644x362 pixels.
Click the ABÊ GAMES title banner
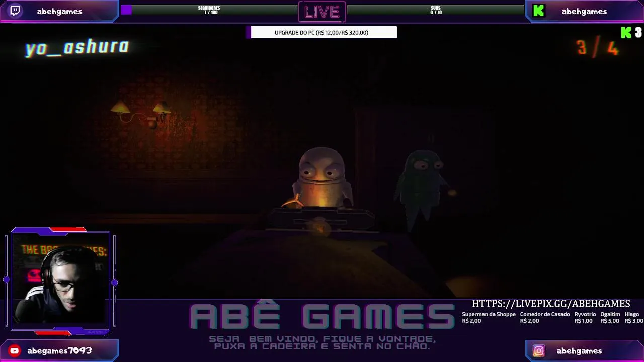coord(322,316)
